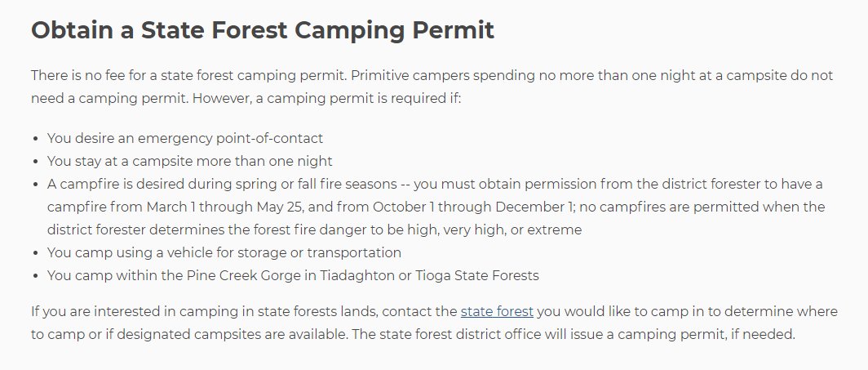The width and height of the screenshot is (868, 370).
Task: Select the "emergency point-of-contact" bullet item
Action: pyautogui.click(x=185, y=138)
